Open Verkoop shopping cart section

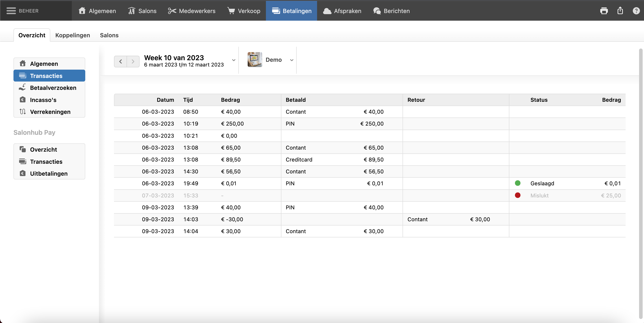(x=244, y=11)
